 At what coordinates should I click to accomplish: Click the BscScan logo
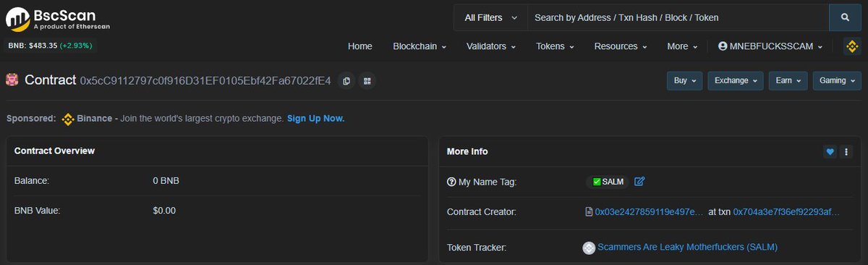pyautogui.click(x=58, y=19)
